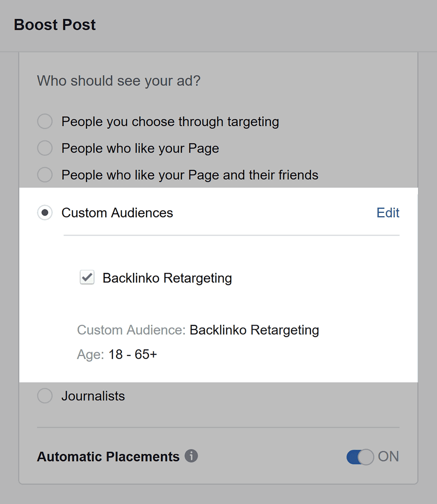The image size is (437, 504).
Task: Click the "People you choose through targeting" label text
Action: tap(170, 122)
